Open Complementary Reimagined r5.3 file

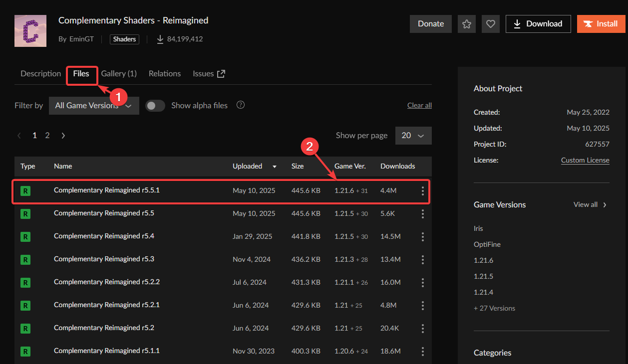point(104,259)
